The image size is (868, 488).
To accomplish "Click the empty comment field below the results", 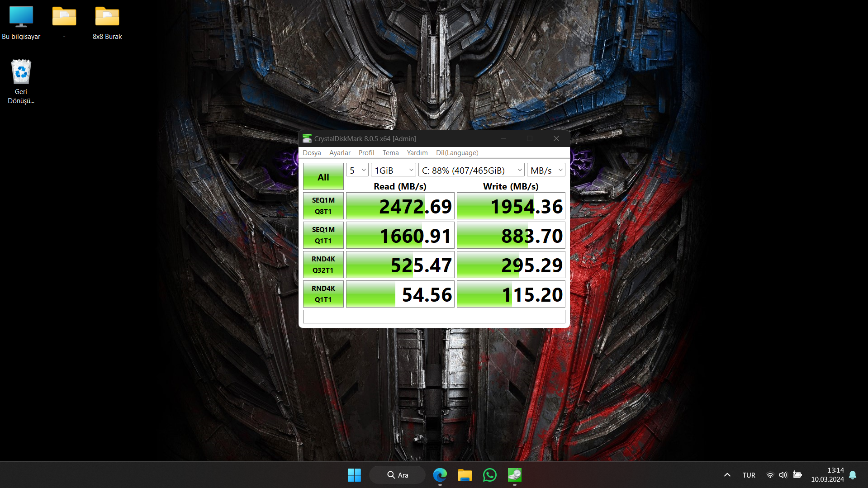I will pyautogui.click(x=434, y=317).
